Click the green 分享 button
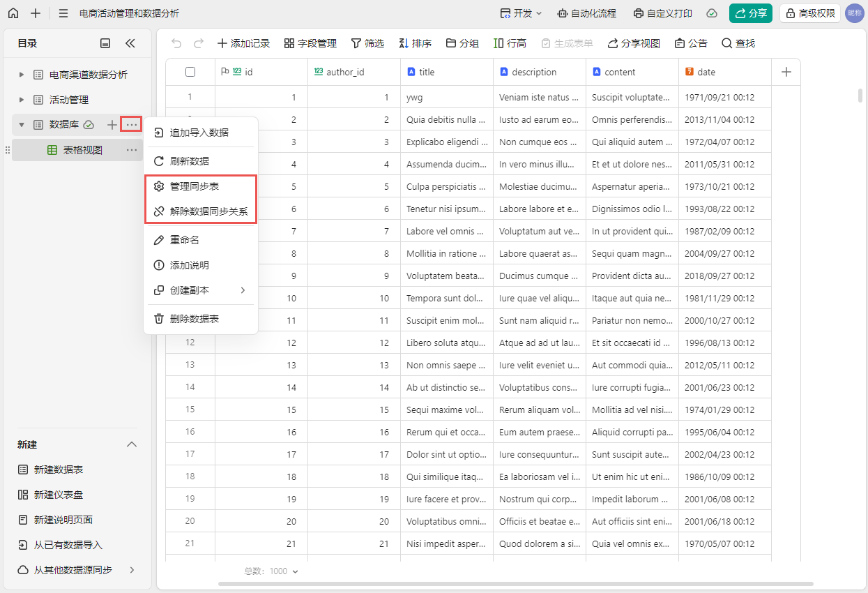The image size is (868, 593). pos(750,13)
